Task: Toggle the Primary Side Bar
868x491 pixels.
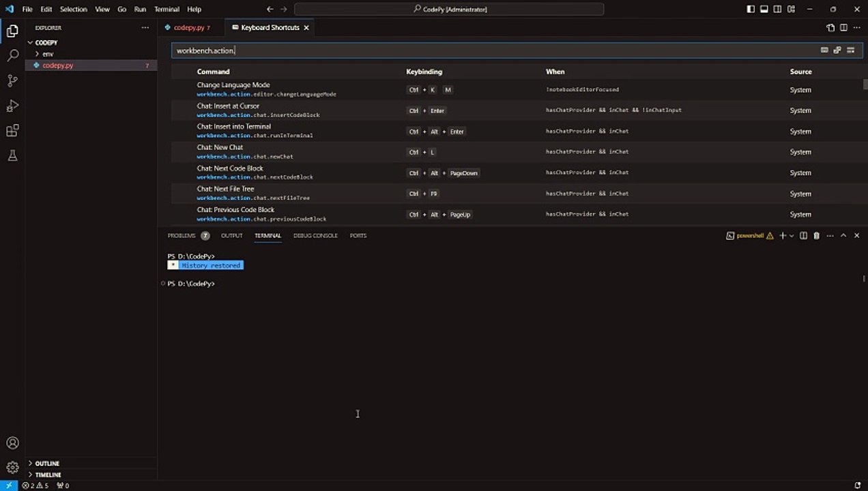Action: (x=751, y=9)
